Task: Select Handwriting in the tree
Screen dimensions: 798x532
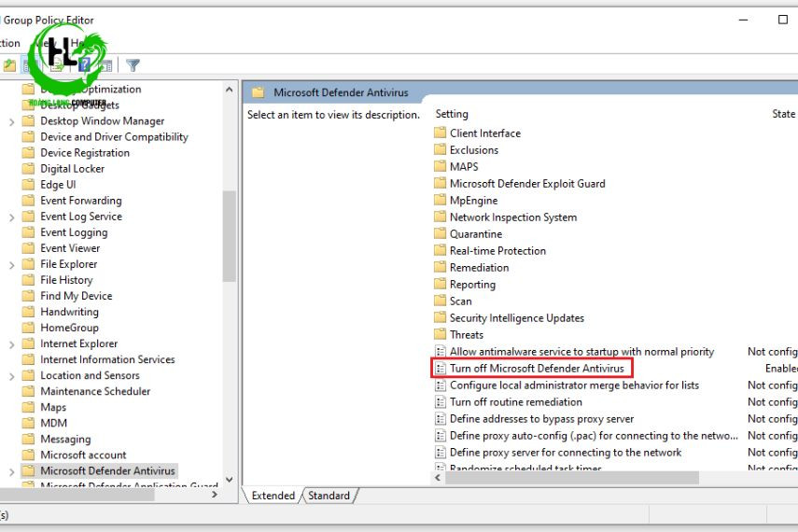Action: (70, 312)
